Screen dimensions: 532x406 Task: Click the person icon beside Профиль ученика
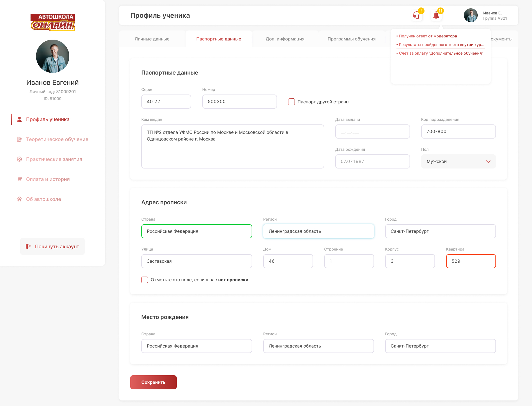pyautogui.click(x=19, y=119)
